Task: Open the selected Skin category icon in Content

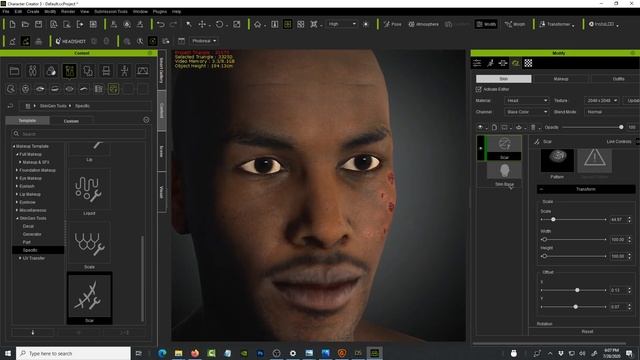Action: click(x=69, y=71)
